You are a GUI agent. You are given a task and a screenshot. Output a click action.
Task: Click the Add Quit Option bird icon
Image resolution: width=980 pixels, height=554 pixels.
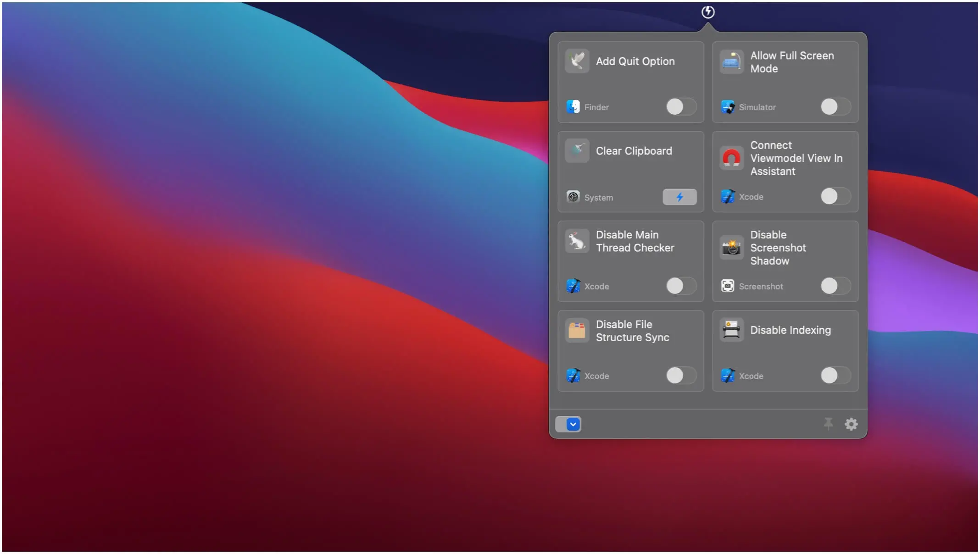(577, 61)
